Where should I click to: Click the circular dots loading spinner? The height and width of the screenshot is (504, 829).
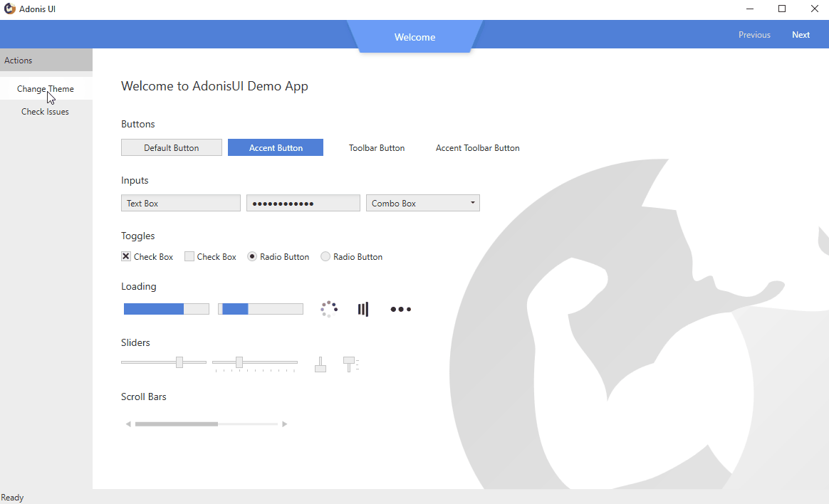pyautogui.click(x=329, y=309)
